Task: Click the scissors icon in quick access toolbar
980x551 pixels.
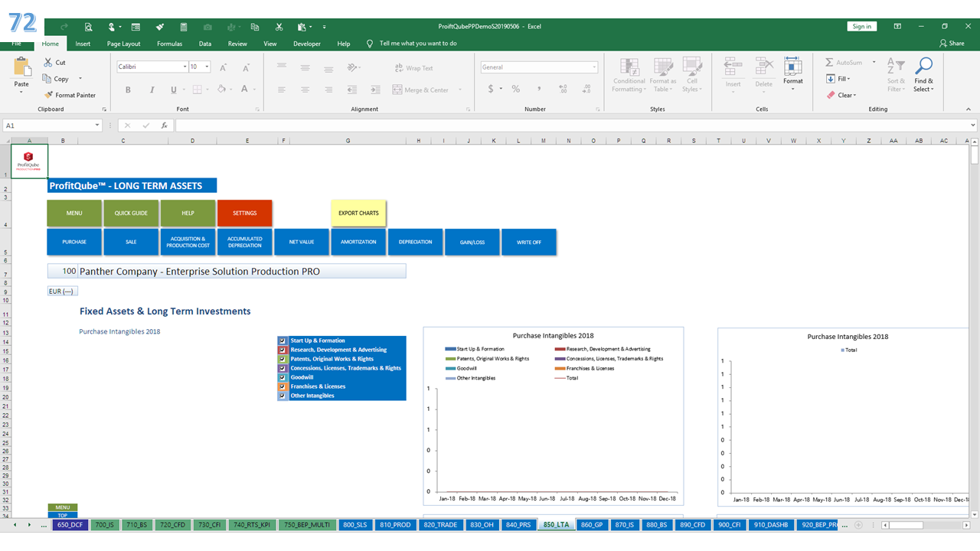Action: tap(279, 27)
